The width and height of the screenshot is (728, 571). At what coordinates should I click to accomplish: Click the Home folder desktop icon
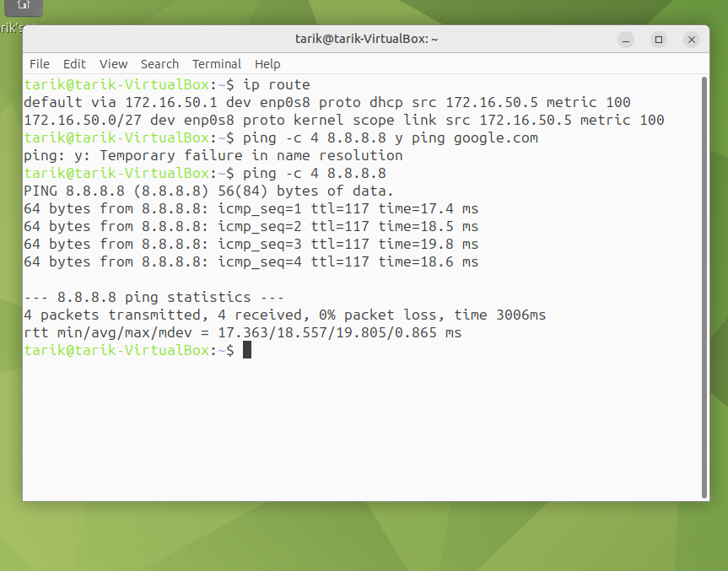[24, 8]
